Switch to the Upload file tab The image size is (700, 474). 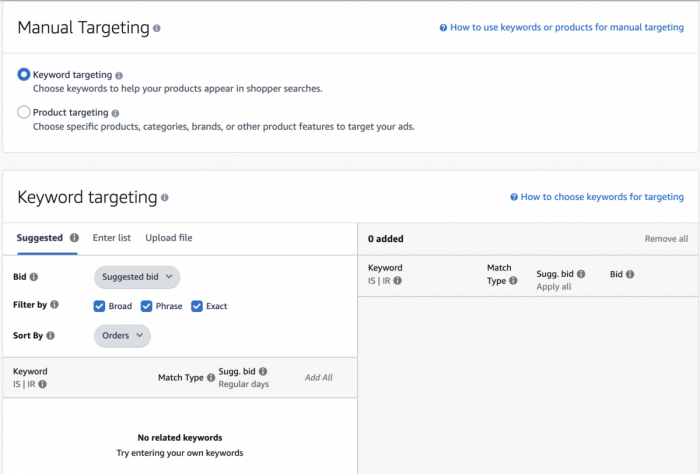[169, 238]
